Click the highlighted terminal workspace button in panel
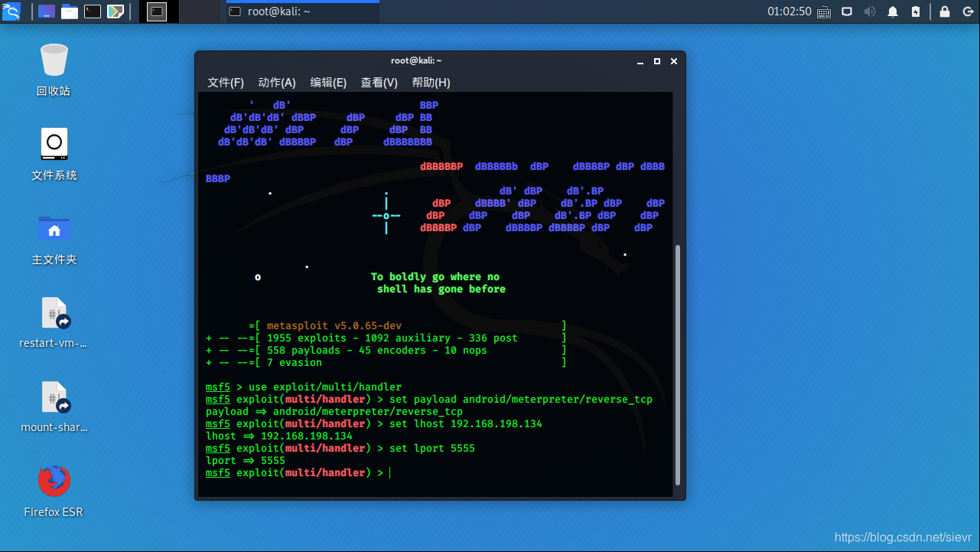The height and width of the screenshot is (552, 980). 157,11
